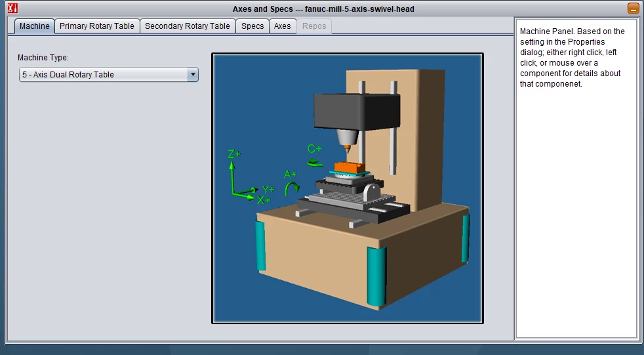Screen dimensions: 644x355
Task: Click the Z+ axis arrow
Action: click(x=232, y=177)
